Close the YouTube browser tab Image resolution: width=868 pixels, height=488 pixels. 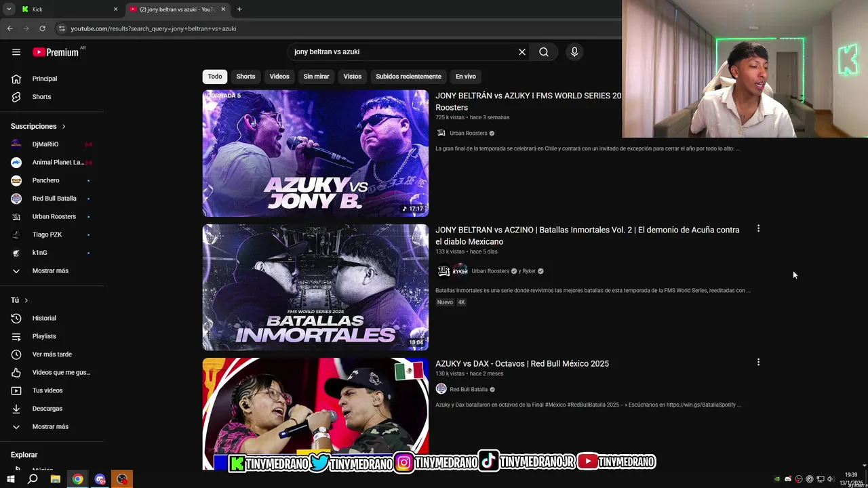click(223, 9)
